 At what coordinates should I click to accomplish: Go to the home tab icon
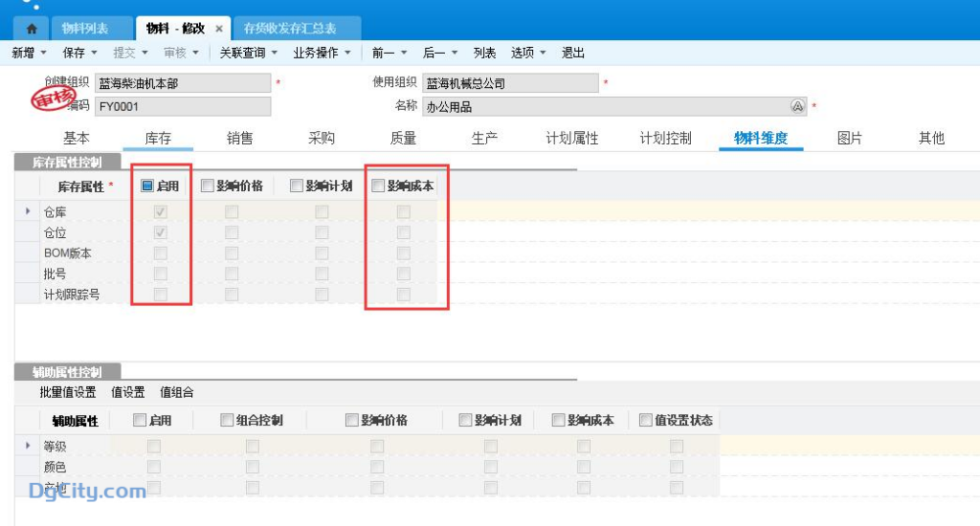coord(32,29)
